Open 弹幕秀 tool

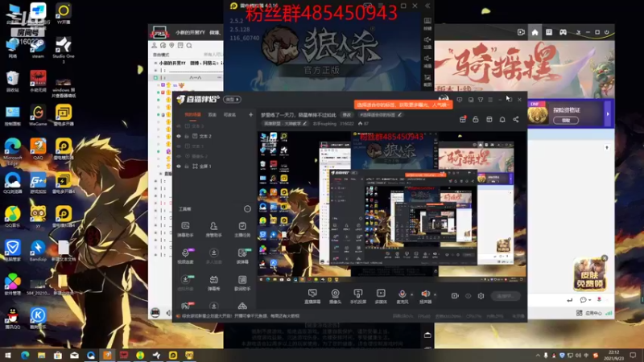pyautogui.click(x=213, y=283)
